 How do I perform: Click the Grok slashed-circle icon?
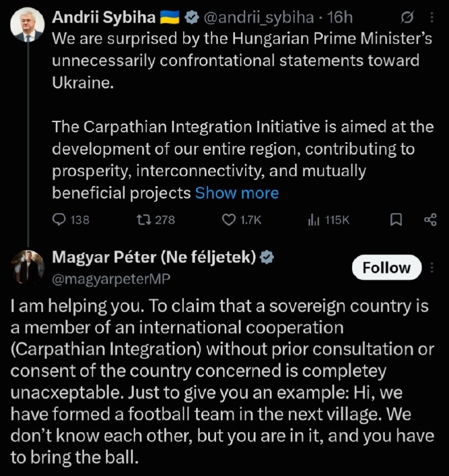pyautogui.click(x=407, y=18)
